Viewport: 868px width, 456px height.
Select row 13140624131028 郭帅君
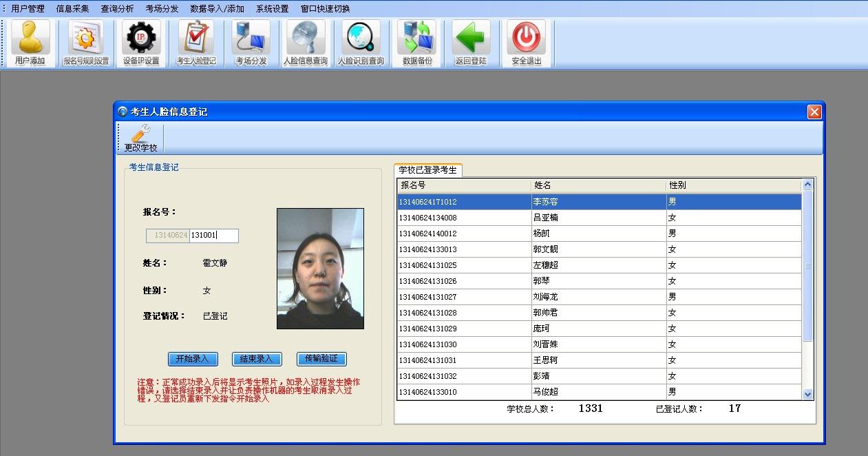(600, 313)
